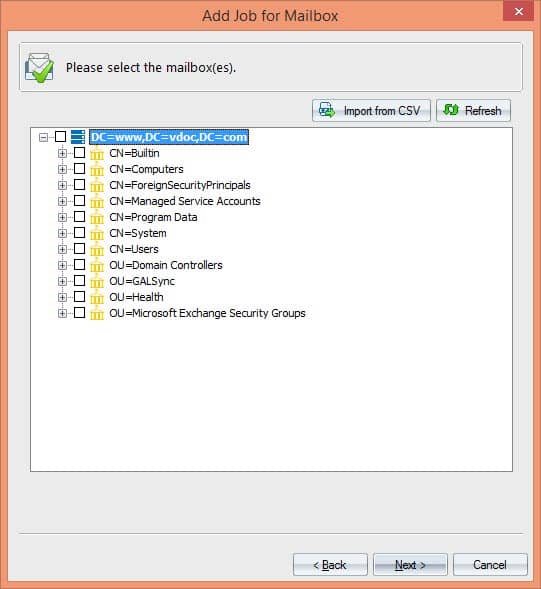Select the CN=ForeignSecurityPrincipals tree item
The height and width of the screenshot is (589, 541).
(x=180, y=185)
